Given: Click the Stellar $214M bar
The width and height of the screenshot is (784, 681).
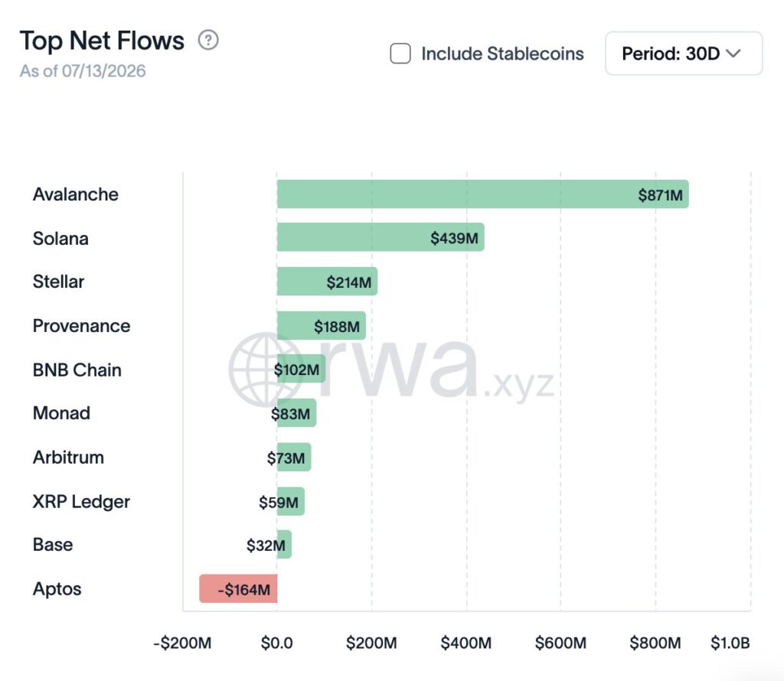Looking at the screenshot, I should pos(327,282).
